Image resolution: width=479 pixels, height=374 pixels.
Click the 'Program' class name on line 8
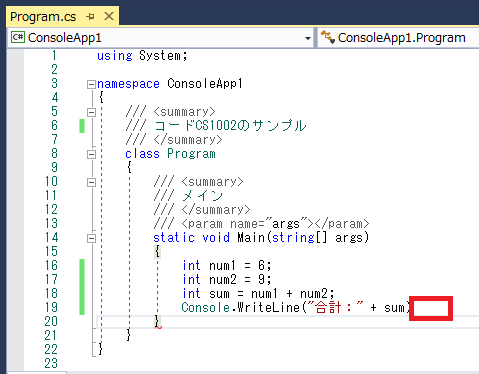click(x=191, y=154)
